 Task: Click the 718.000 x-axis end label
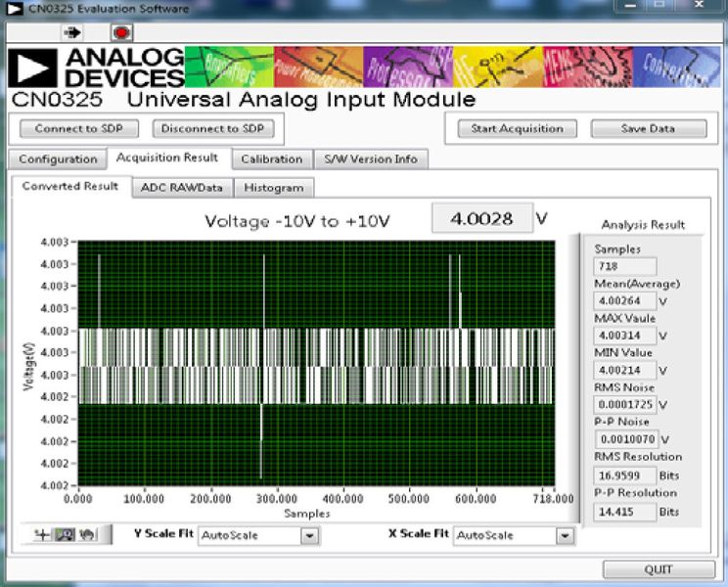point(554,499)
